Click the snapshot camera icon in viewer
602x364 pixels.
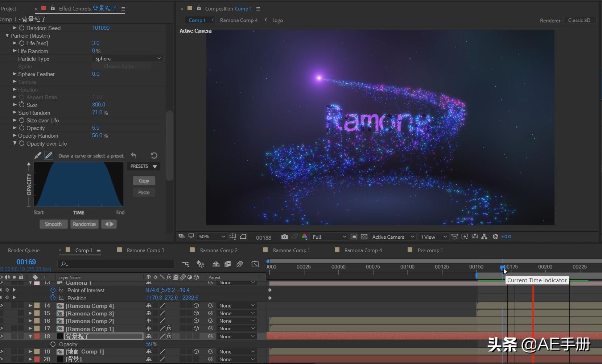point(284,237)
